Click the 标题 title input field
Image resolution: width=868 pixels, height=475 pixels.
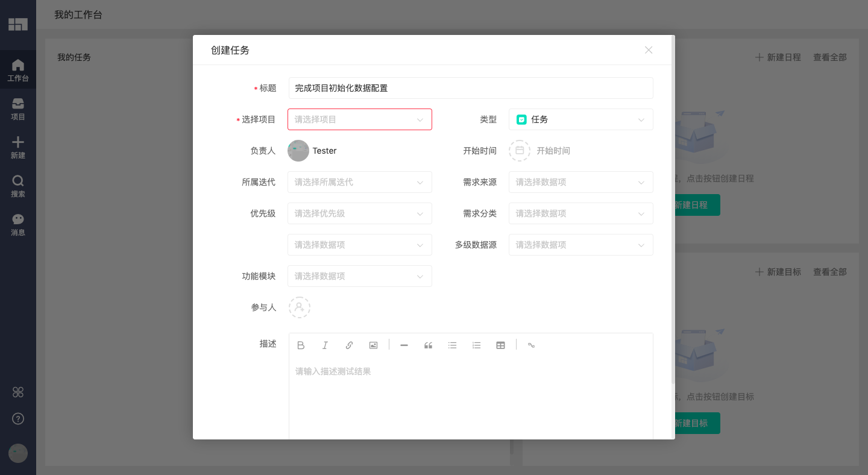click(470, 88)
